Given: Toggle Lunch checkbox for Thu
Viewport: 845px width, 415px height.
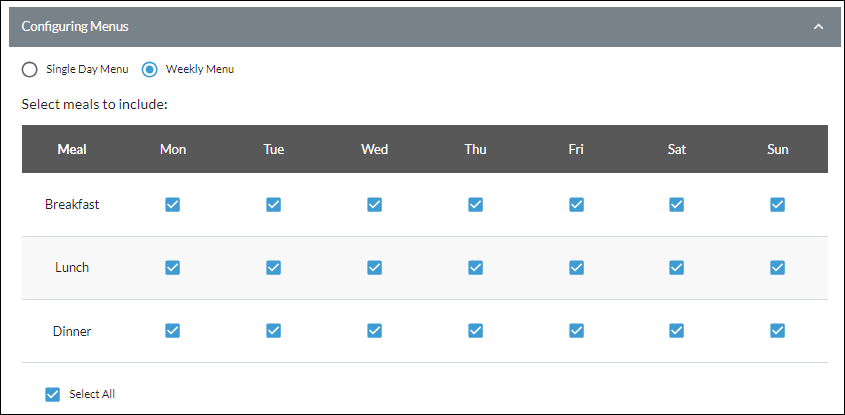Looking at the screenshot, I should coord(475,268).
